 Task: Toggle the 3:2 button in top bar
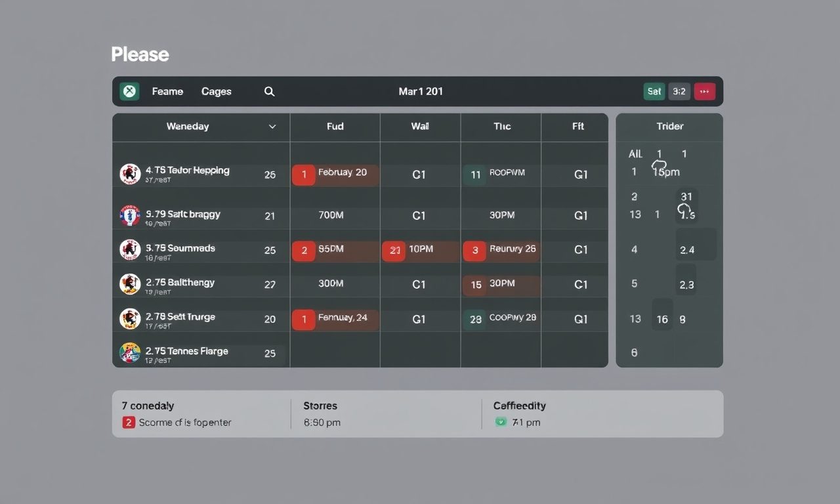click(679, 91)
